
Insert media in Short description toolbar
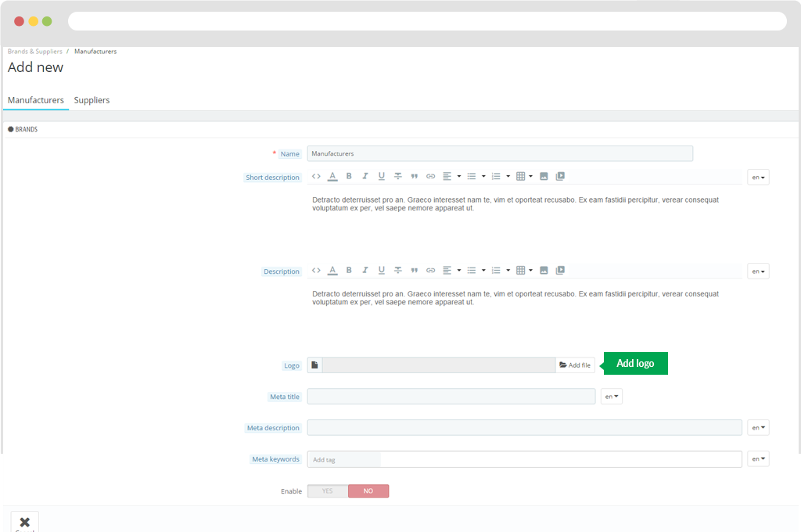tap(560, 176)
